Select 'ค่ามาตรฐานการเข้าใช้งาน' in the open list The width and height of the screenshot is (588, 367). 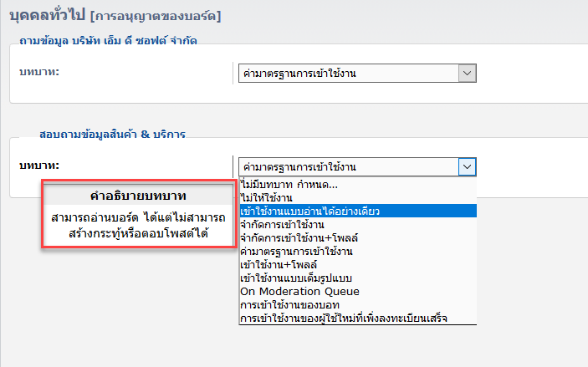(x=296, y=252)
